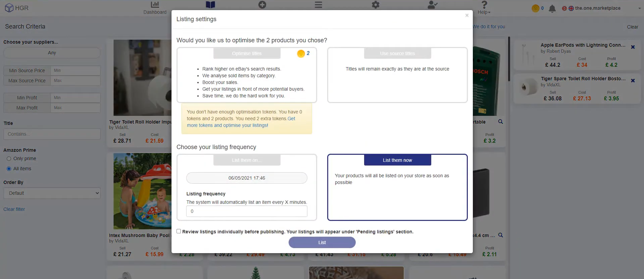Image resolution: width=644 pixels, height=279 pixels.
Task: Open Tiger Toilet Roll Holder product image
Action: pos(143,78)
